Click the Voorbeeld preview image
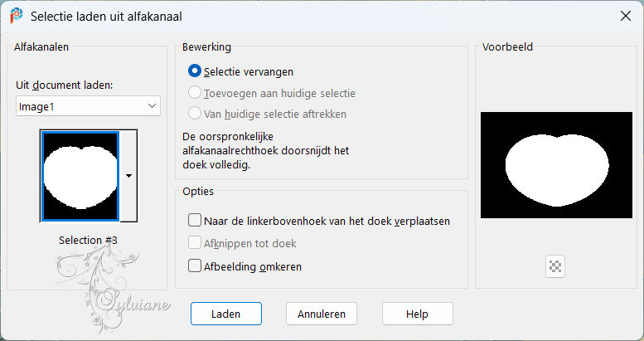The image size is (644, 341). 556,165
